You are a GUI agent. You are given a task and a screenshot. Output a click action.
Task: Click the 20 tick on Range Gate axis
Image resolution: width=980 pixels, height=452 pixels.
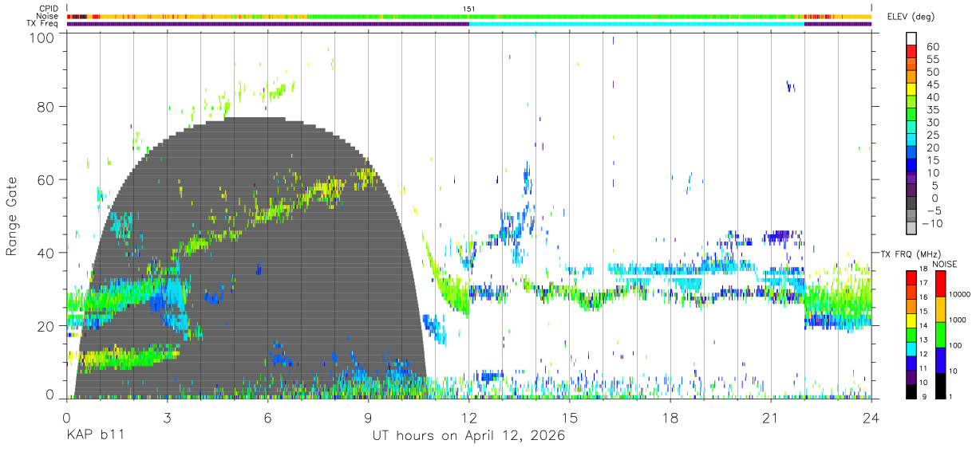tap(46, 326)
